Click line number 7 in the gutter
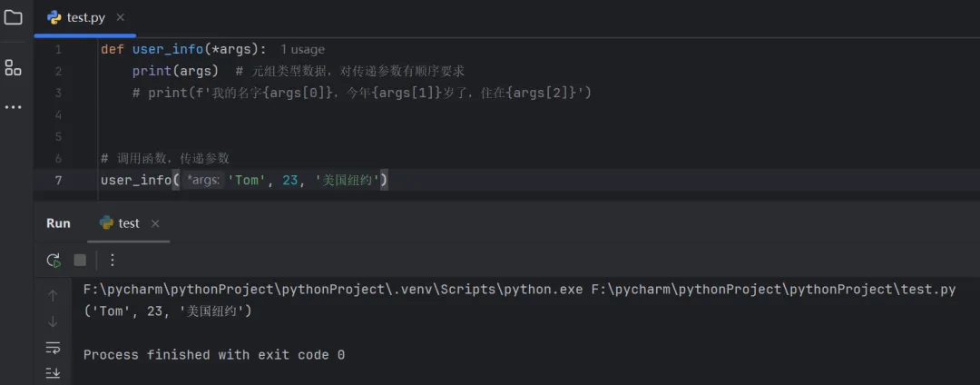This screenshot has width=980, height=385. (58, 180)
